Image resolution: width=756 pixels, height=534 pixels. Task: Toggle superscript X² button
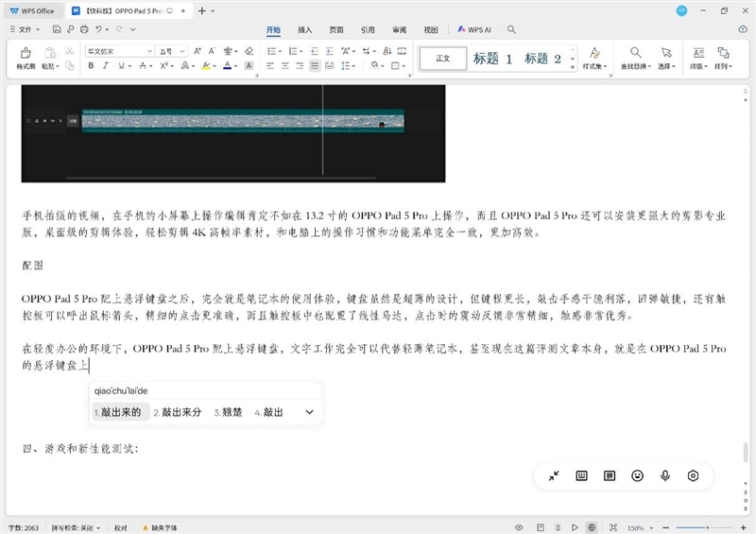click(x=163, y=65)
